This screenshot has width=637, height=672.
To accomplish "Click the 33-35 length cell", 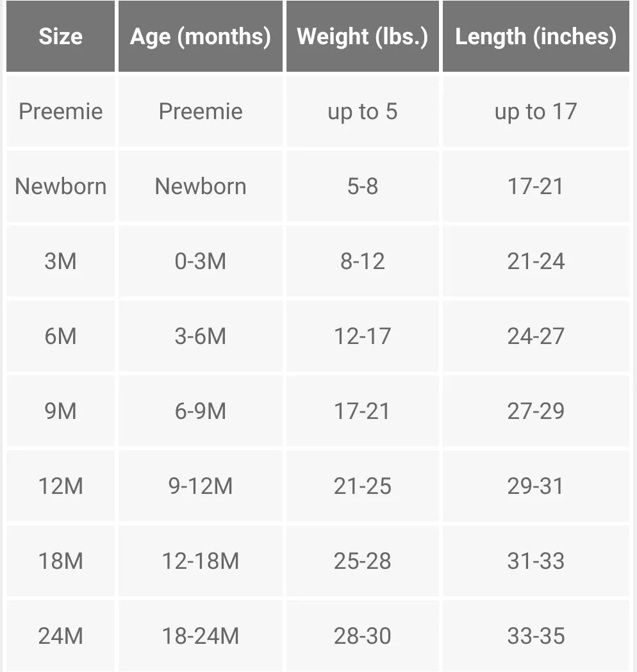I will [x=536, y=636].
